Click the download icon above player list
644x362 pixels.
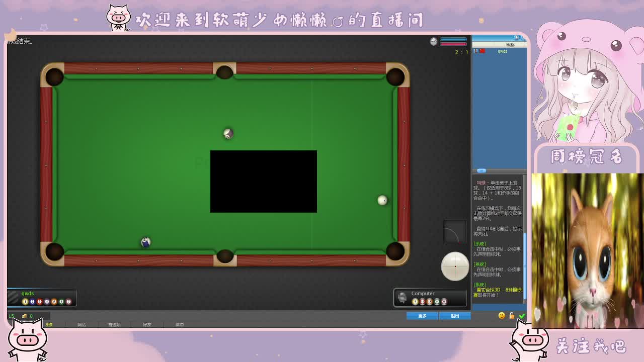(516, 38)
